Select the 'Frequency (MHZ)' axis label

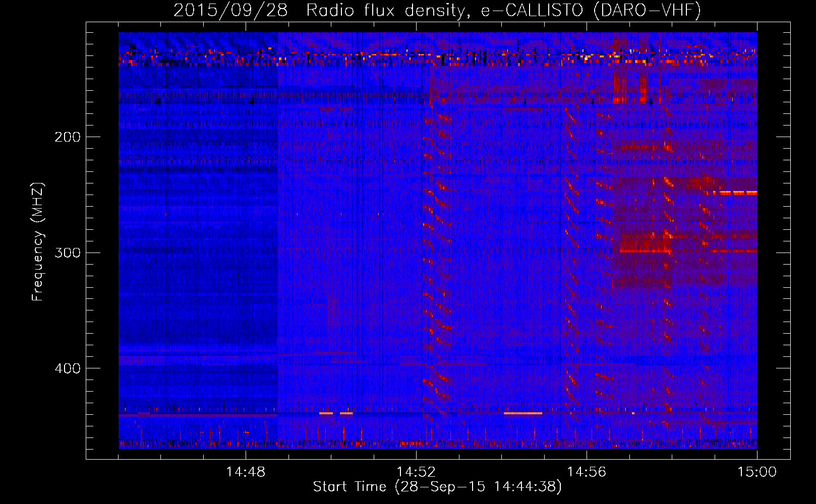coord(38,242)
